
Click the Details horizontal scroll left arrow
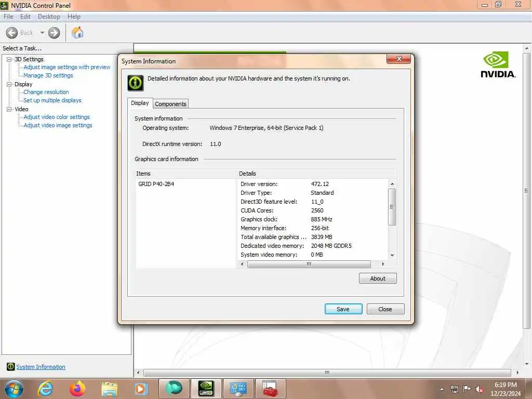coord(242,264)
